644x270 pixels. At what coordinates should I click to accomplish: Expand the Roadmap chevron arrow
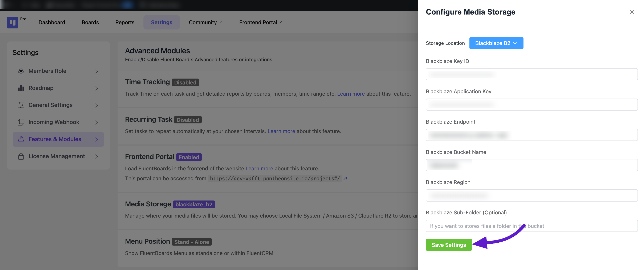click(x=97, y=88)
